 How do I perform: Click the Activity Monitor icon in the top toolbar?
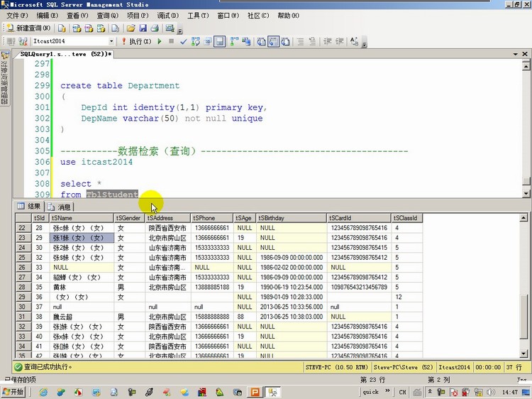click(x=170, y=28)
